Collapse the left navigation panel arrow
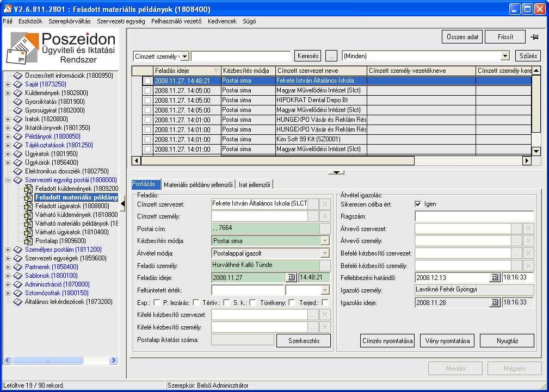549x392 pixels. (x=122, y=204)
